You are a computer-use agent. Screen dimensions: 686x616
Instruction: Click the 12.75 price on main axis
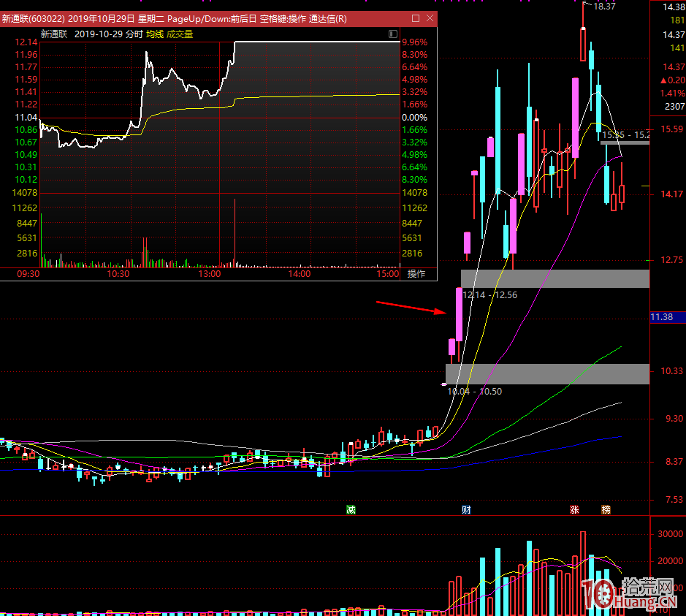pos(672,260)
